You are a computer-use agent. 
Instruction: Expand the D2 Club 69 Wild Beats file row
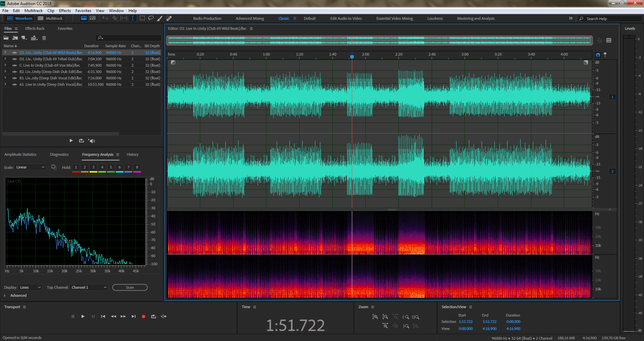pos(5,53)
